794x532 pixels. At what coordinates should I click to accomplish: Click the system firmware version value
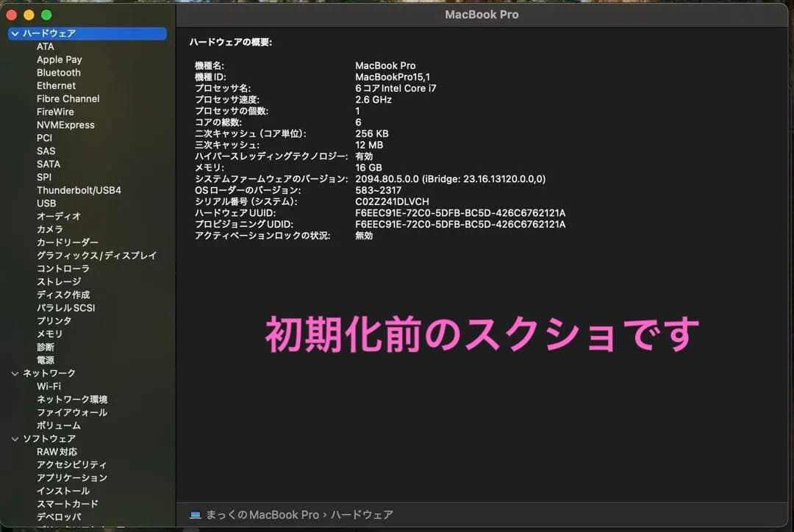click(450, 179)
